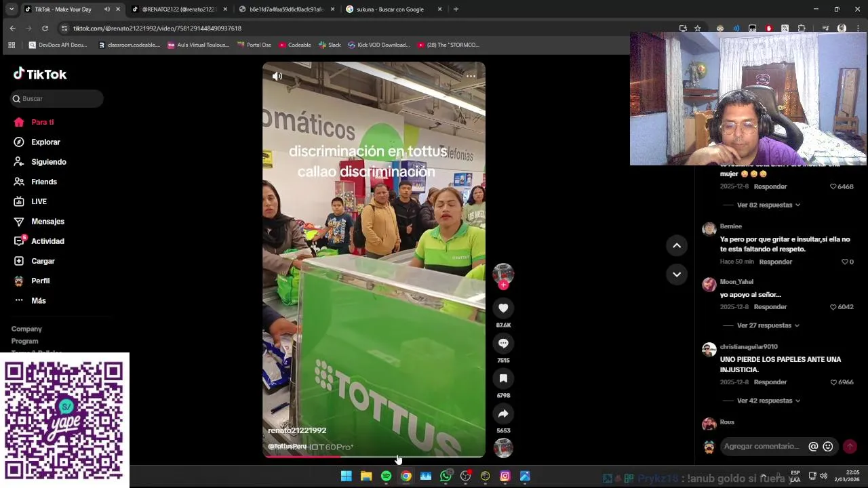The width and height of the screenshot is (868, 488).
Task: Open Windows Start menu
Action: pos(346,476)
